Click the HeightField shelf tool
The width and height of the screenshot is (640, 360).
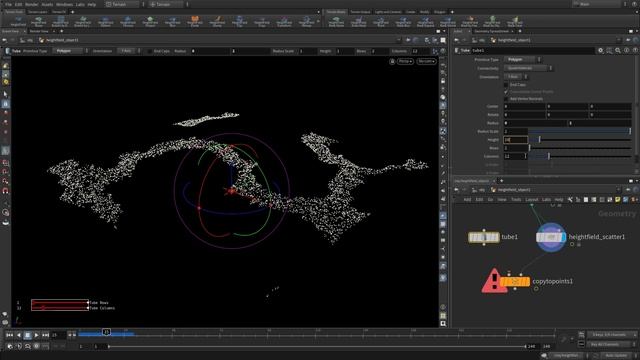point(18,21)
